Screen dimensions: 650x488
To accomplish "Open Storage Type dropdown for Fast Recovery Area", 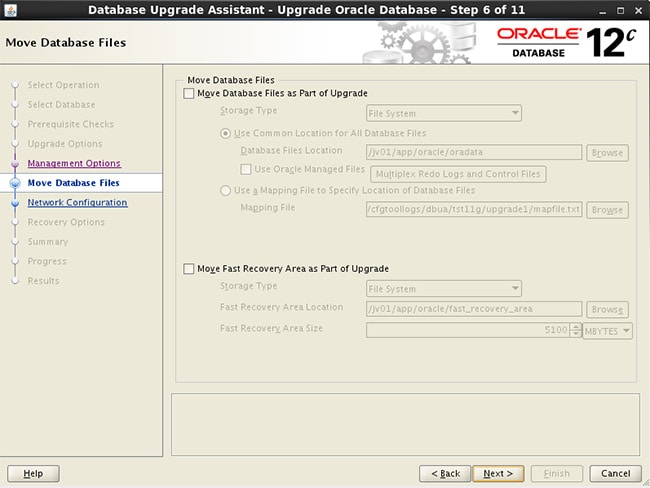I will tap(444, 289).
